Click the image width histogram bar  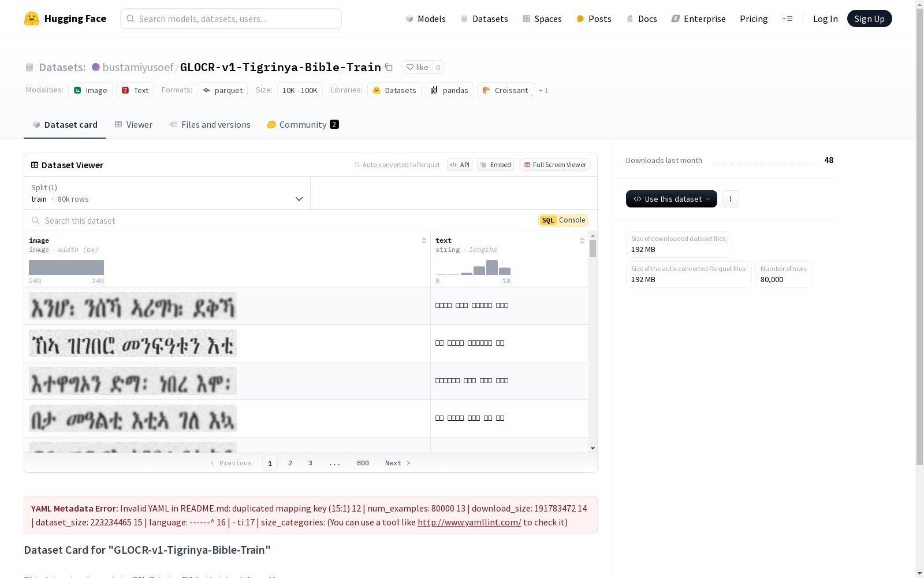point(66,268)
